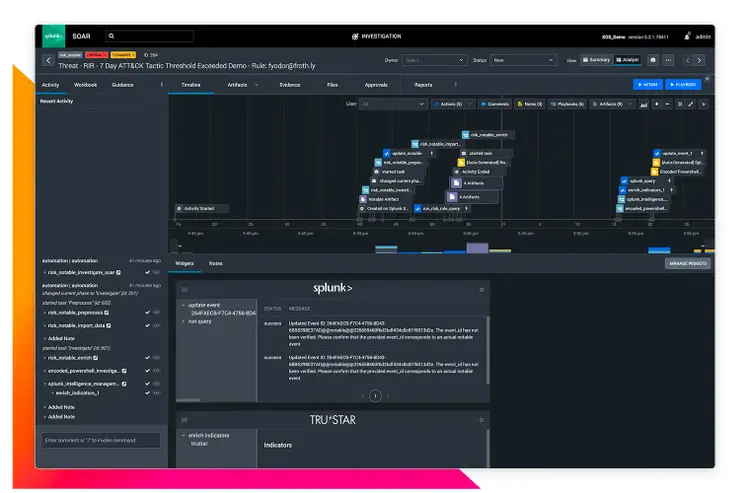The height and width of the screenshot is (493, 750).
Task: Click the expand timeline fullscreen icon
Action: 691,104
